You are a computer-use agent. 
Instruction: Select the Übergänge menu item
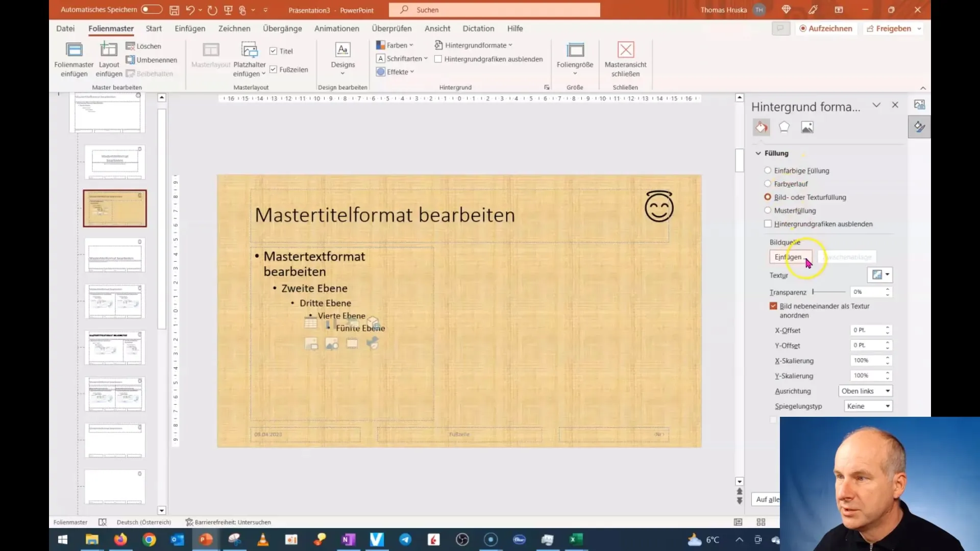283,28
